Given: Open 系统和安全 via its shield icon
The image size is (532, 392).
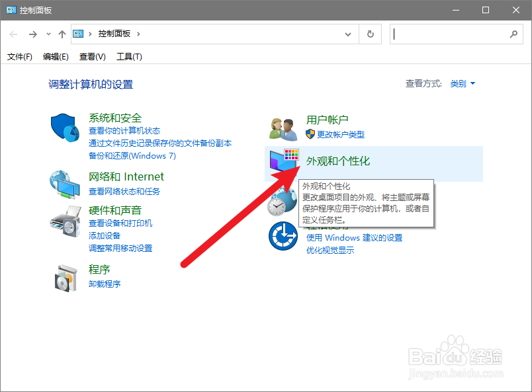Looking at the screenshot, I should (x=64, y=128).
